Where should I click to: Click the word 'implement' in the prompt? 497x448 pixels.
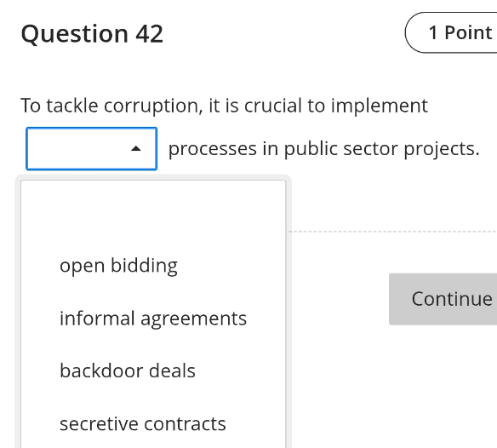(380, 106)
